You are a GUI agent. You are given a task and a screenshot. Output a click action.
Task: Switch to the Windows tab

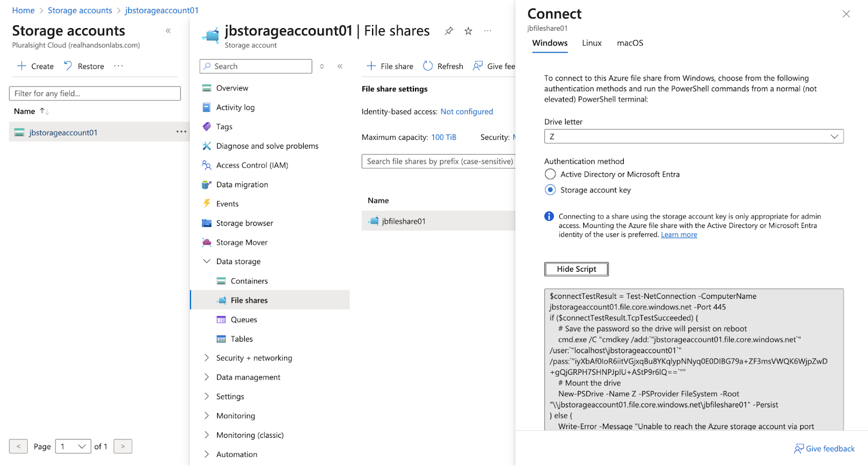(x=550, y=43)
